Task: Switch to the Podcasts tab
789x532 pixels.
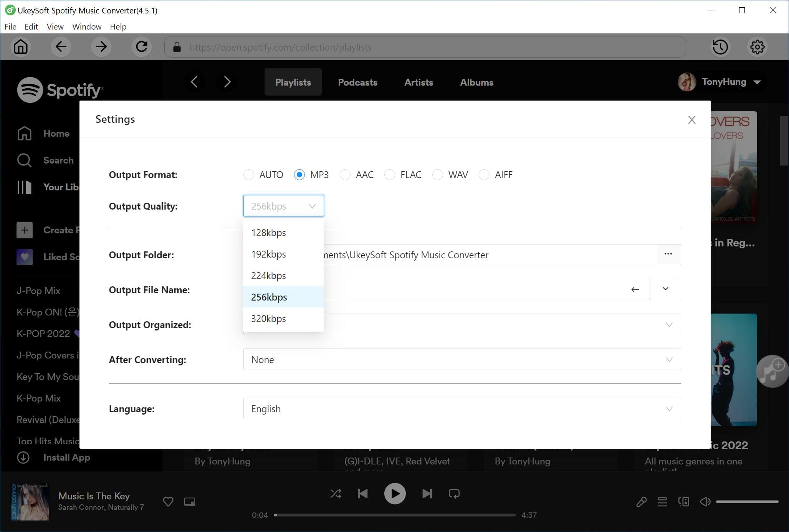Action: [x=357, y=82]
